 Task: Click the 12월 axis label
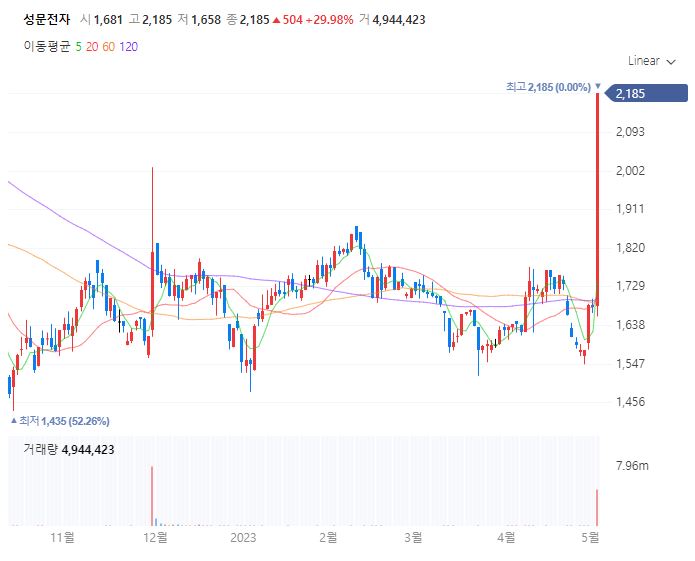tap(155, 538)
